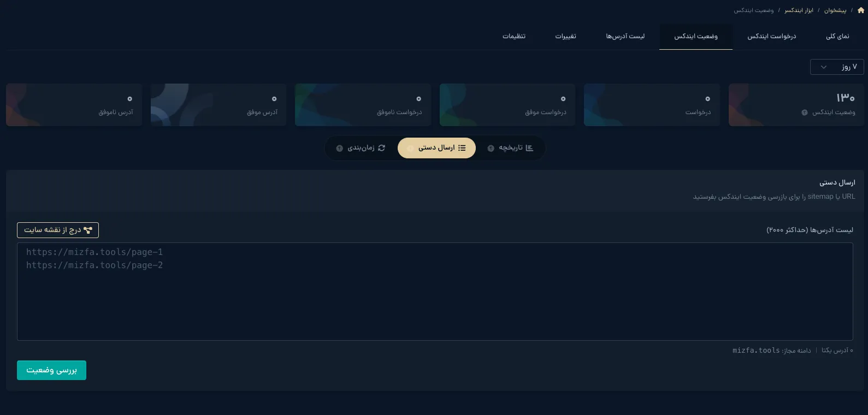Click the help icon beside تاریخچه

[491, 148]
